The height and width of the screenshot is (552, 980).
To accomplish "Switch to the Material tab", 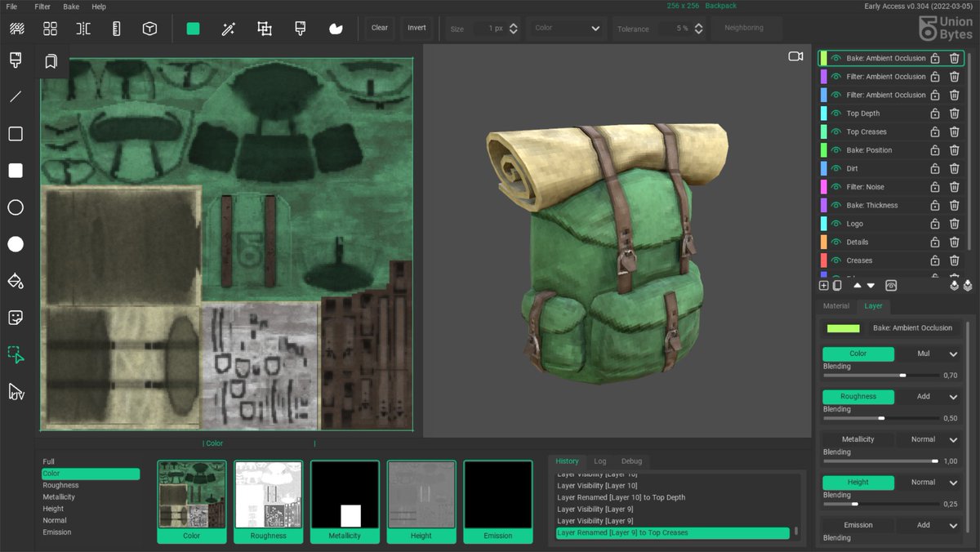I will 835,306.
